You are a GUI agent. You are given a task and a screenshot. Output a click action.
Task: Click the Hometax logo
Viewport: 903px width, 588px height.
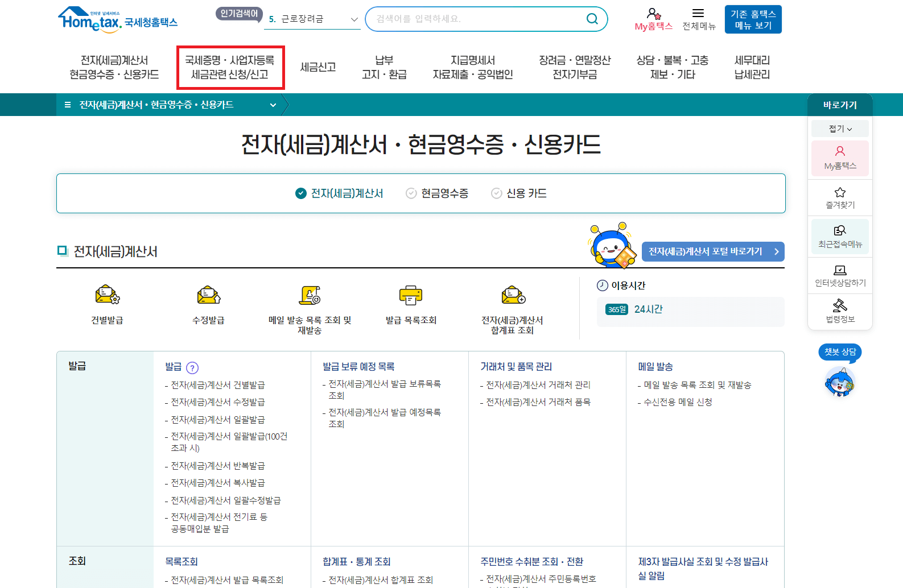pyautogui.click(x=118, y=20)
